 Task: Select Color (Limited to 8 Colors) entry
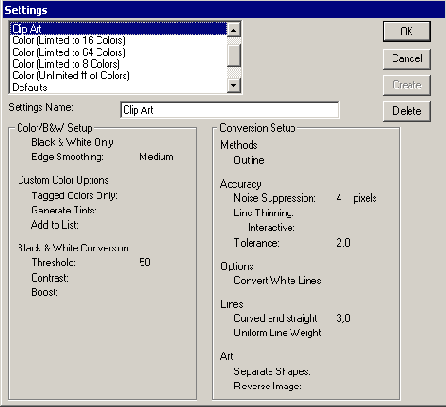coord(119,64)
